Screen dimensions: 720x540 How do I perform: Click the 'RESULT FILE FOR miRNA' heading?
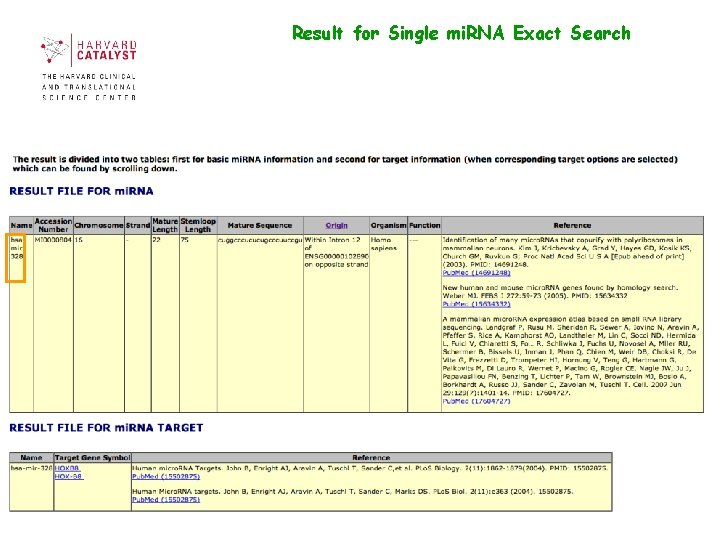81,191
